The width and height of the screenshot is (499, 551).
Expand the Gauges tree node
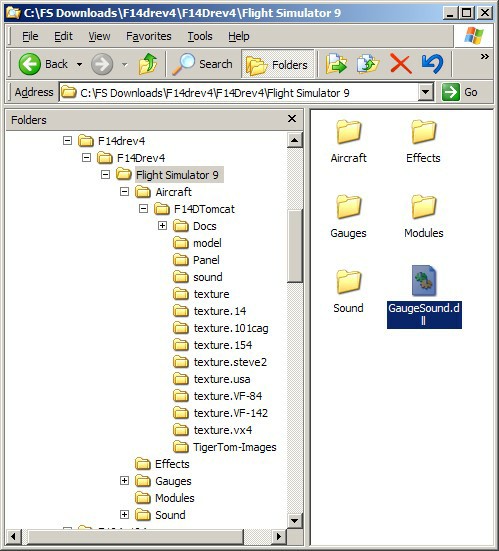[x=124, y=481]
